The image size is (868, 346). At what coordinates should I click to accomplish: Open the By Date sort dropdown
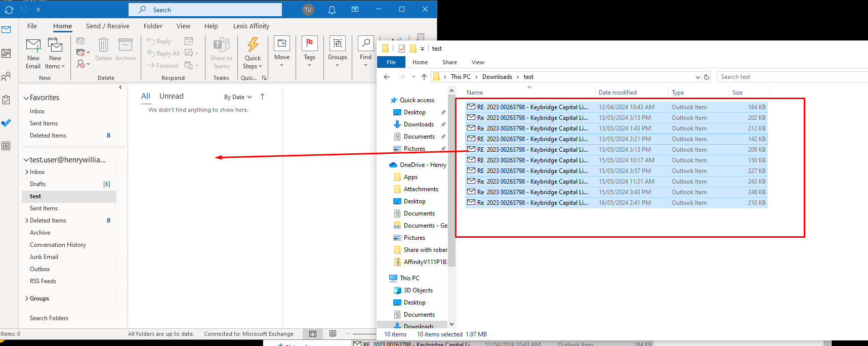[x=238, y=97]
